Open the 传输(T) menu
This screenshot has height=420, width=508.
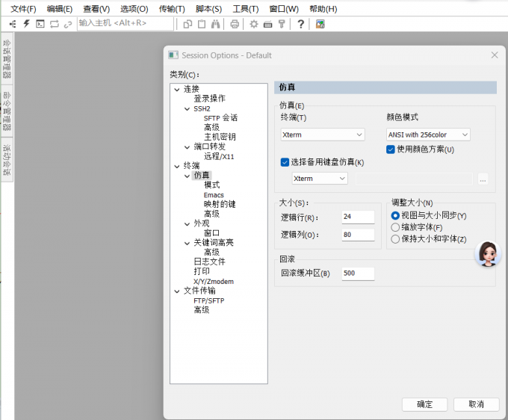[x=172, y=9]
